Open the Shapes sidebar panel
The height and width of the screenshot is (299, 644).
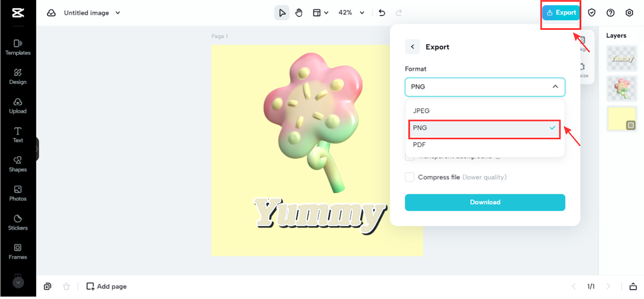pyautogui.click(x=18, y=164)
